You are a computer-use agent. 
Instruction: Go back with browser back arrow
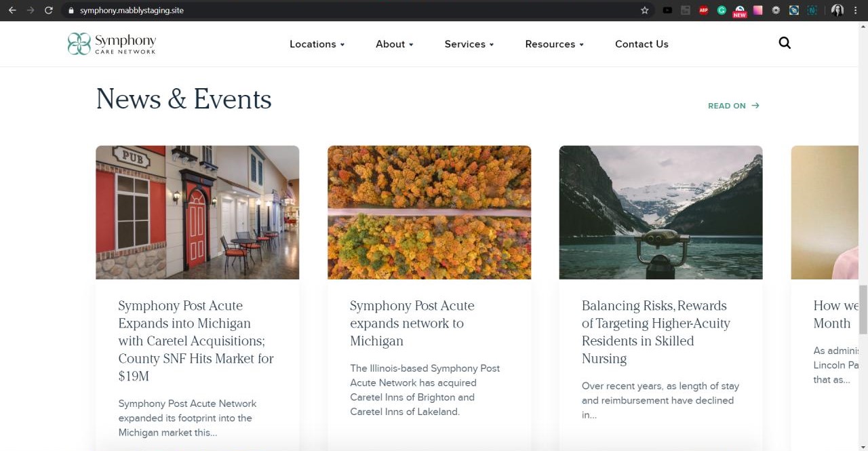(12, 10)
